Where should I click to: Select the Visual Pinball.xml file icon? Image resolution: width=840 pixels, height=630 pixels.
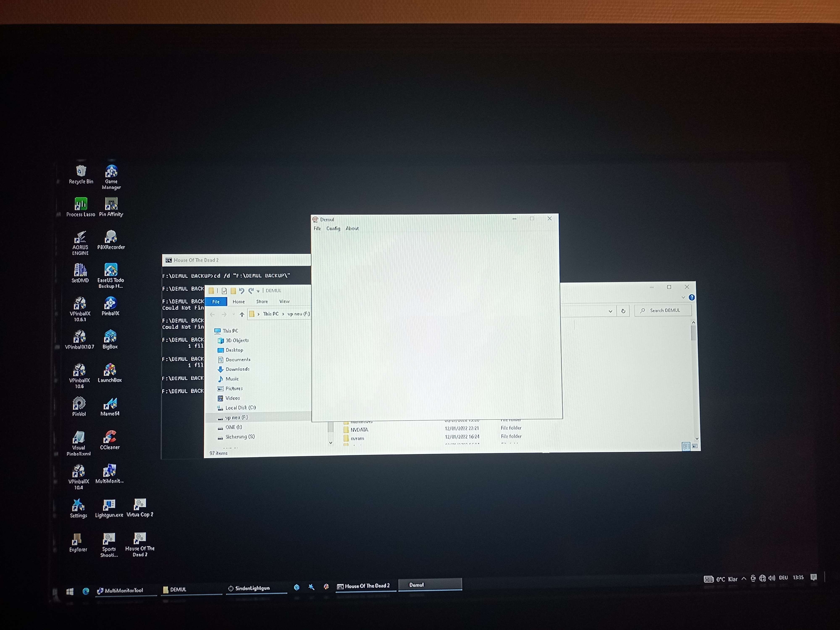pos(79,444)
